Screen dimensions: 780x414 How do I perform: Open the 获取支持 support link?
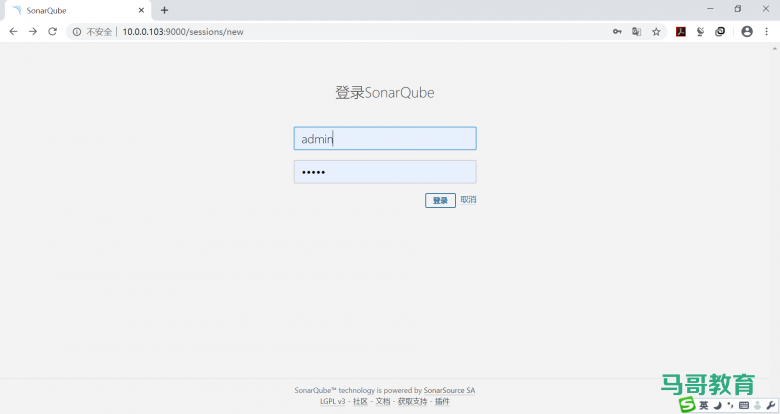(412, 401)
